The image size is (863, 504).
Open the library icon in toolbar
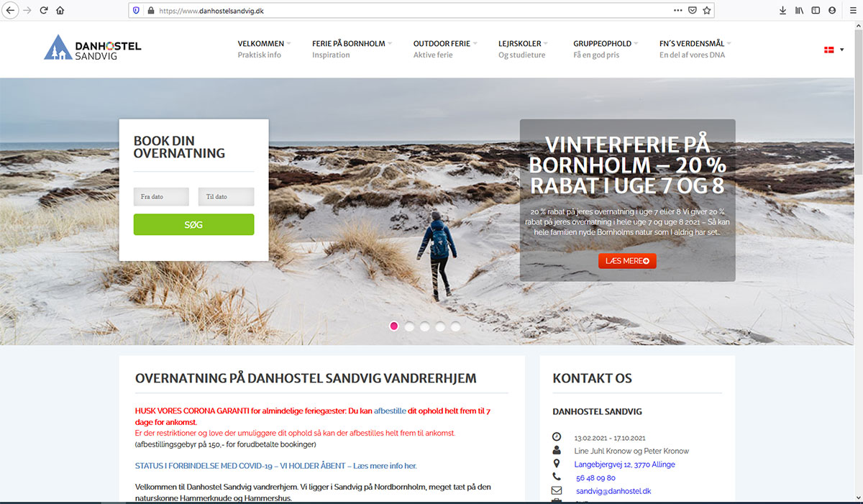click(x=799, y=10)
